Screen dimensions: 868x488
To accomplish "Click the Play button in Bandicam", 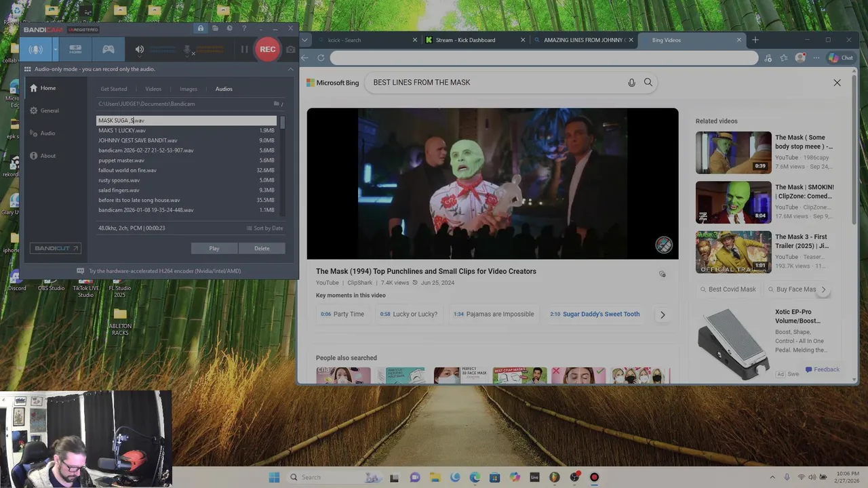I will (214, 249).
